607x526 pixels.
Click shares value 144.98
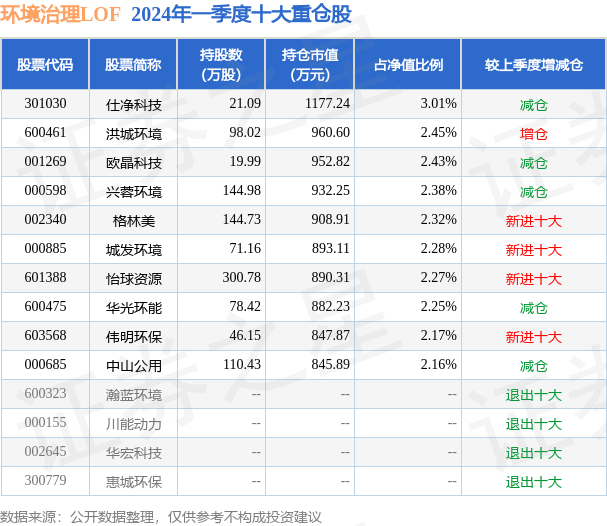coord(242,190)
